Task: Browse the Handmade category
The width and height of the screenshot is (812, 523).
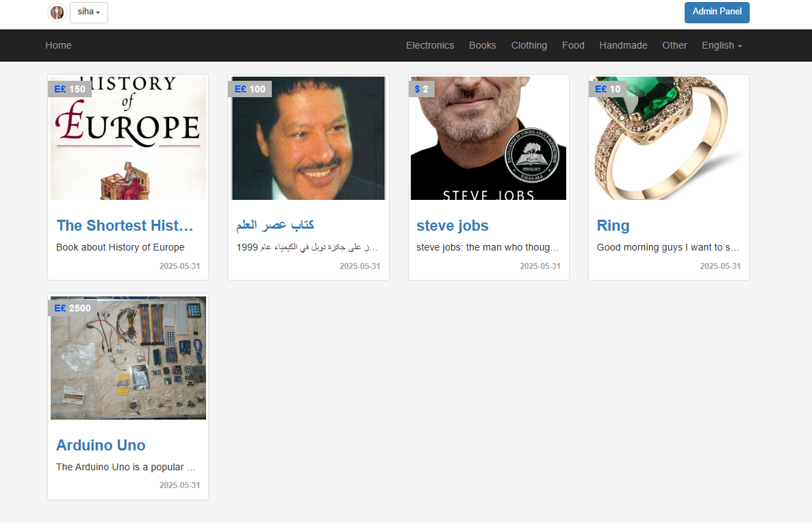Action: [624, 46]
